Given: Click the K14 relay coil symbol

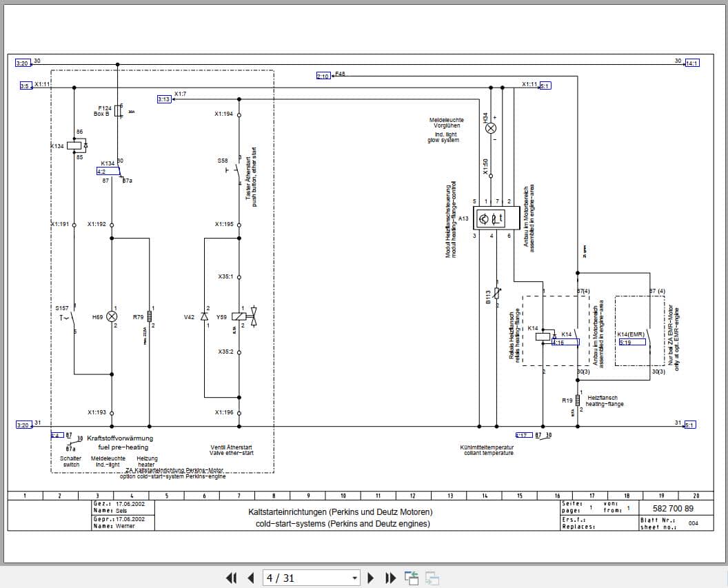Looking at the screenshot, I should click(543, 336).
